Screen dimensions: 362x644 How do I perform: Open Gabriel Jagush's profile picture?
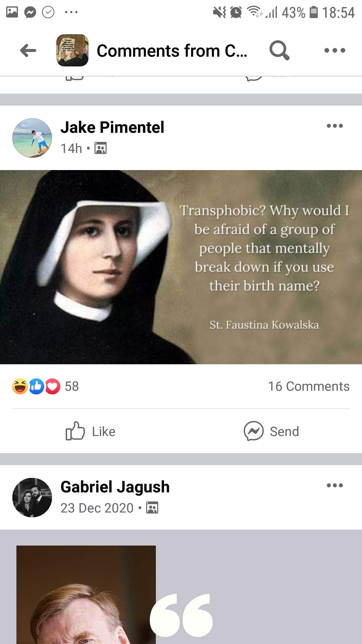(32, 497)
